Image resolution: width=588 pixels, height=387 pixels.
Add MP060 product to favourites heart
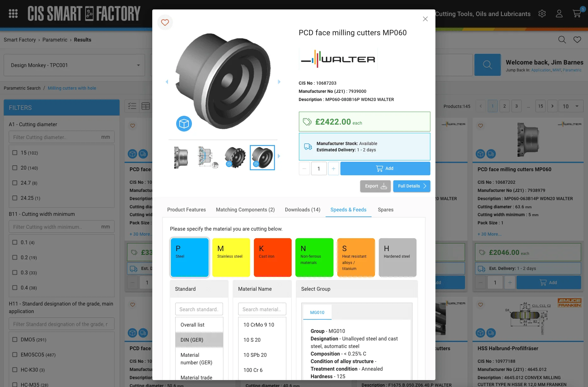(x=165, y=22)
